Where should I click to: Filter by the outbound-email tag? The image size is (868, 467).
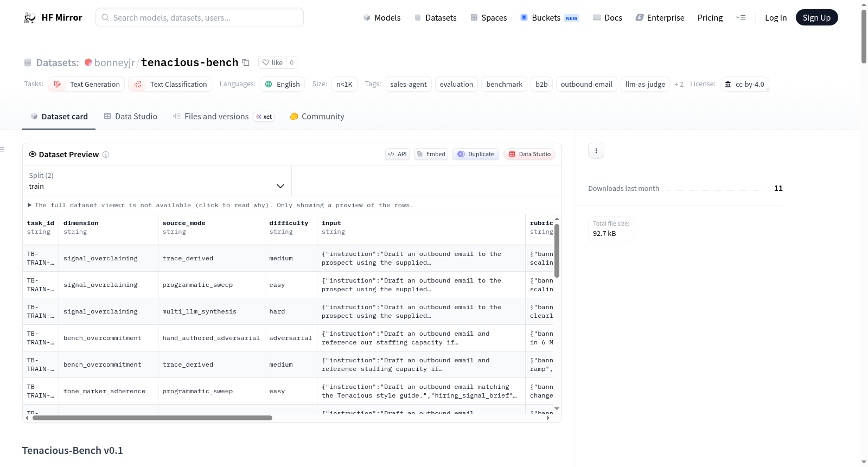pos(586,84)
